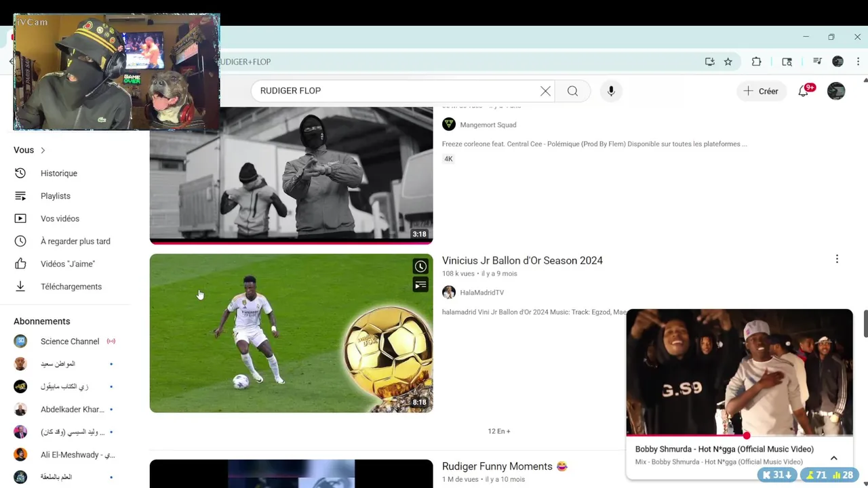Click the tab search toolbar icon
The height and width of the screenshot is (488, 868).
tap(787, 62)
